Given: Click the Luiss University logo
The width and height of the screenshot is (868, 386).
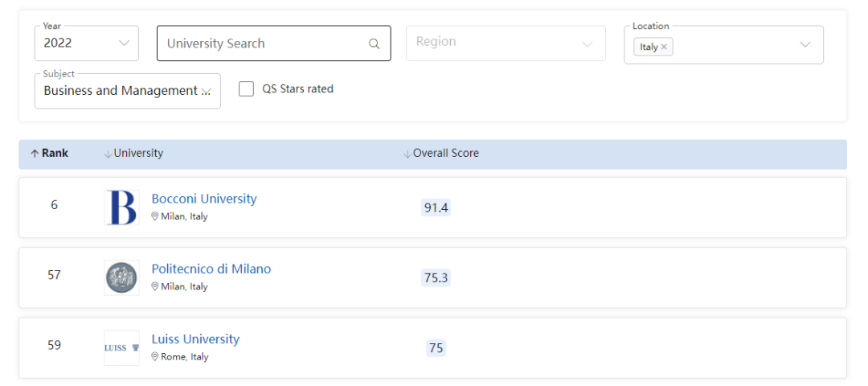Looking at the screenshot, I should point(122,347).
